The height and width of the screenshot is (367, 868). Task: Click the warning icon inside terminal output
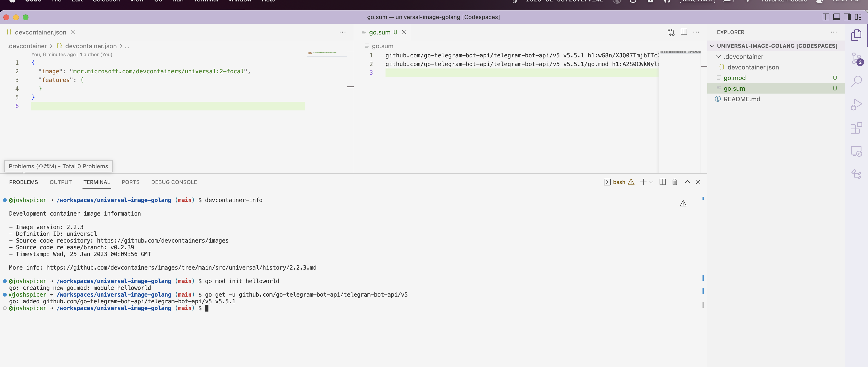pos(683,203)
